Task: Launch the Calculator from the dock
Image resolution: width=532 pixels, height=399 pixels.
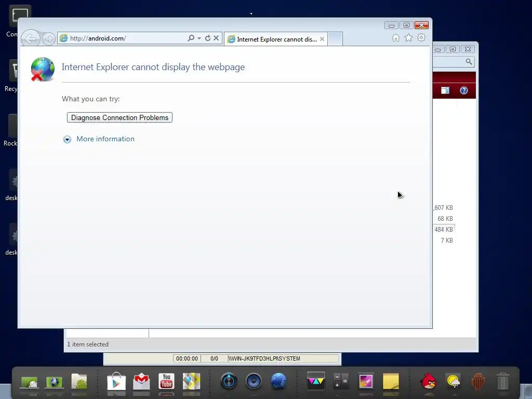Action: (x=341, y=381)
